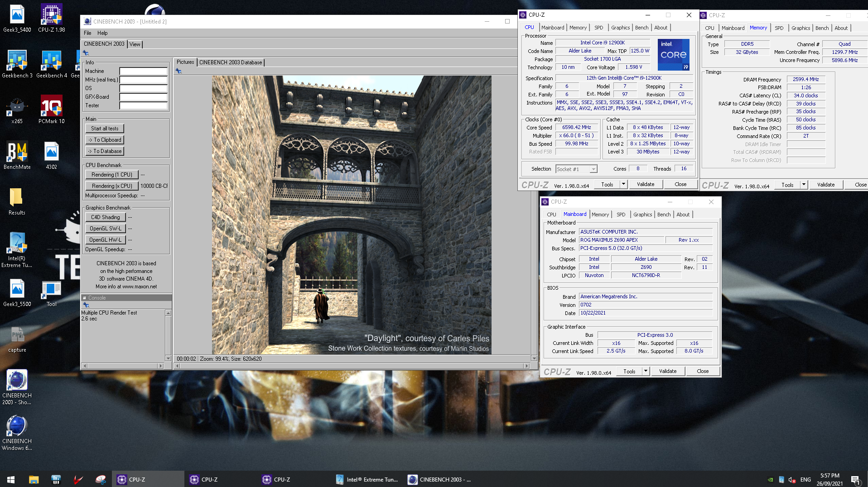The image size is (868, 487).
Task: Switch to CINEBENCH 2003 taskbar button
Action: pos(440,479)
